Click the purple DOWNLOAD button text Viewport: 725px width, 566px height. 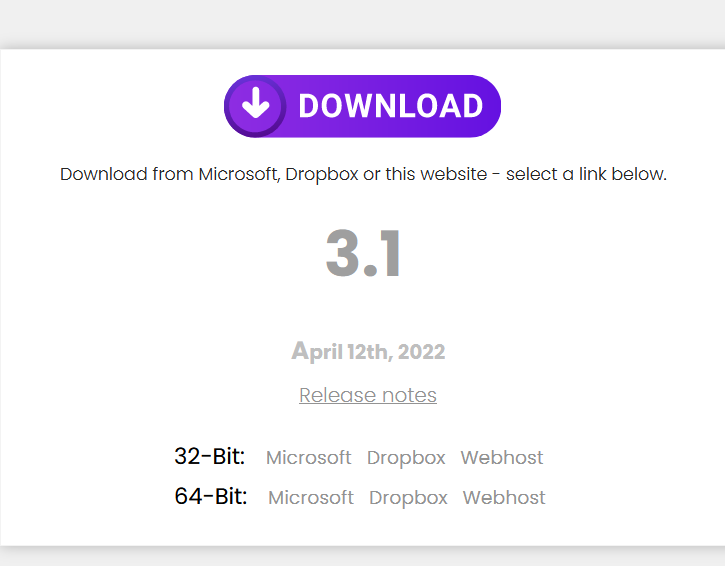coord(391,106)
